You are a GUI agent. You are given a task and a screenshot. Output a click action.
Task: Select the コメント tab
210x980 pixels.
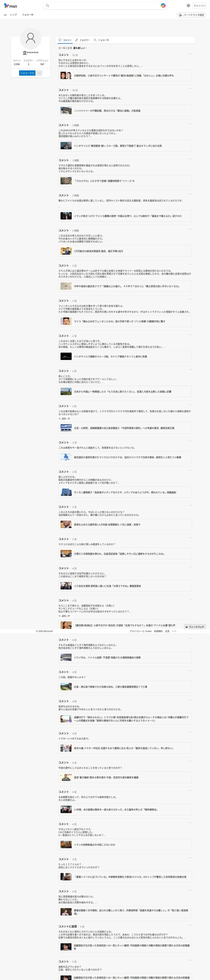coord(65,40)
